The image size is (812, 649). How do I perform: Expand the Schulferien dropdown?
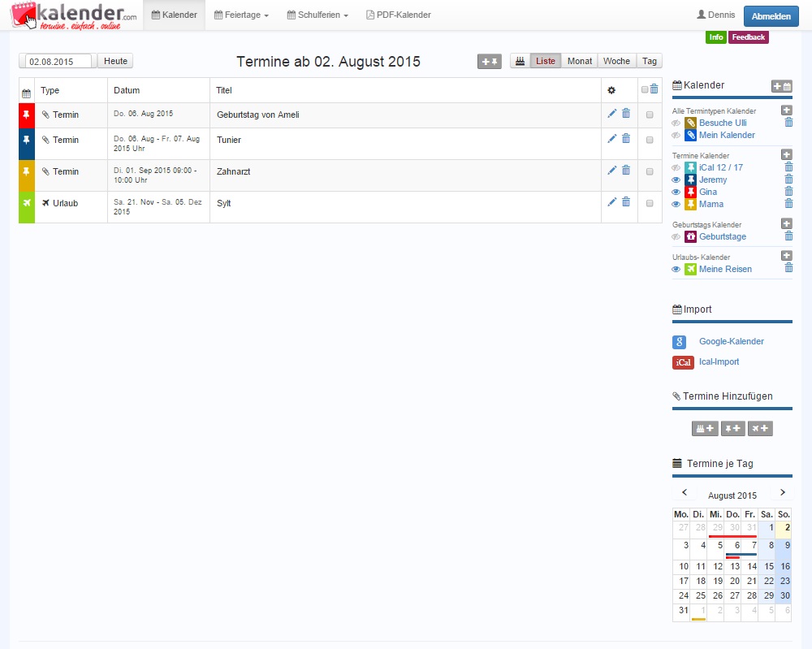click(317, 14)
